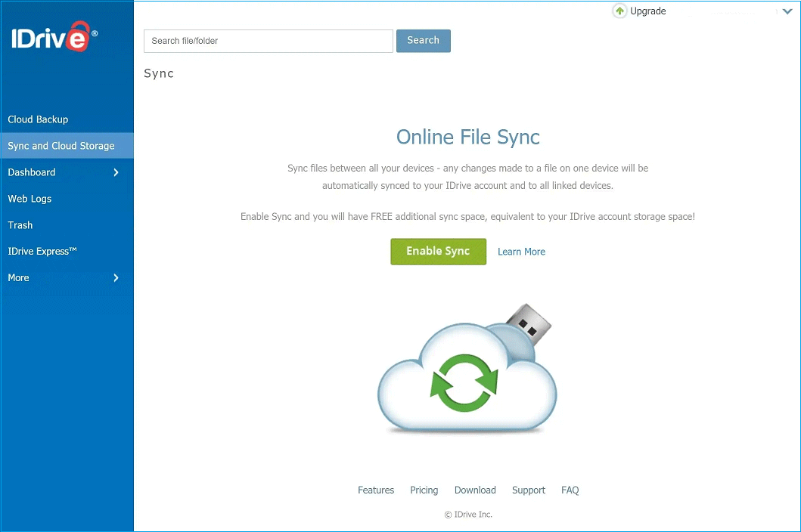Open Cloud Backup in the sidebar
Screen dimensions: 801x532
(x=38, y=119)
